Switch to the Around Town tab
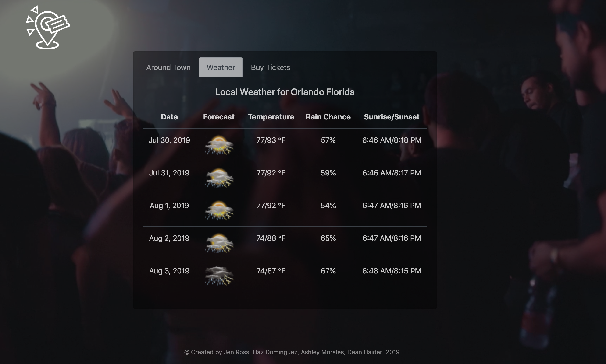 [x=168, y=67]
